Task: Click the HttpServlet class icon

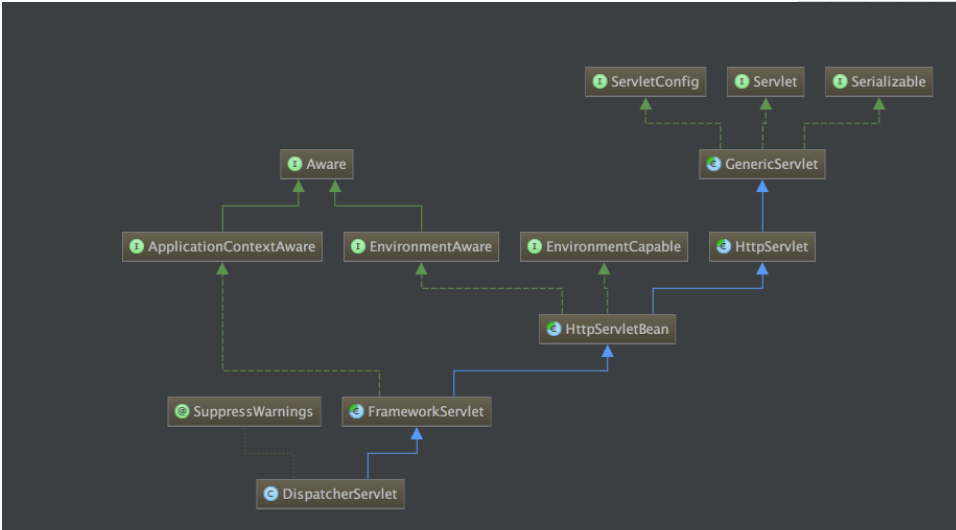Action: (x=724, y=246)
